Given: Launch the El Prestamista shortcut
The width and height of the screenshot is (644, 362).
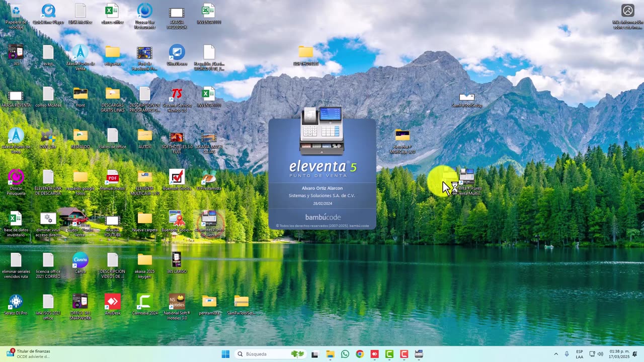Looking at the screenshot, I should click(209, 180).
